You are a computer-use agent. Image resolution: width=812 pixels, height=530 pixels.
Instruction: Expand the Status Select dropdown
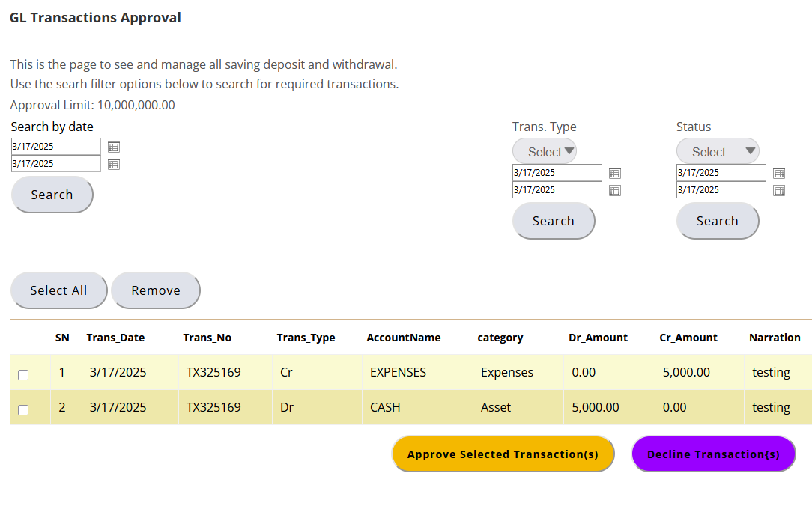point(717,151)
